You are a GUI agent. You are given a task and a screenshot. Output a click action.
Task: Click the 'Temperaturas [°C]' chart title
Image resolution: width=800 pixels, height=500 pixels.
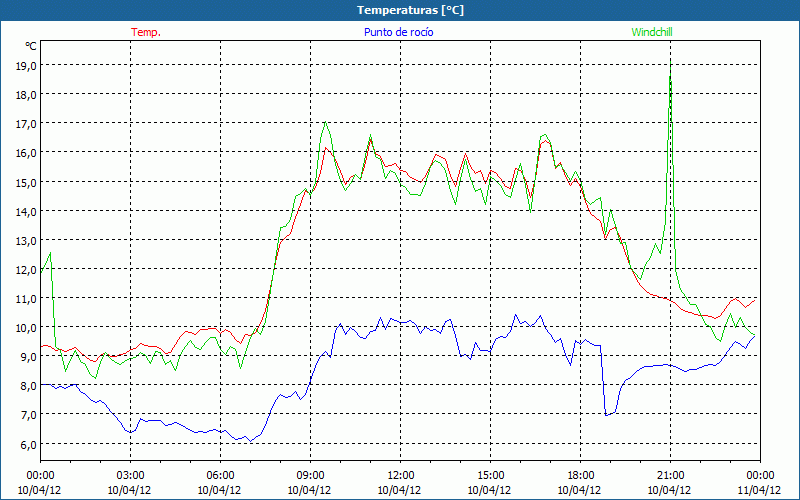click(410, 10)
